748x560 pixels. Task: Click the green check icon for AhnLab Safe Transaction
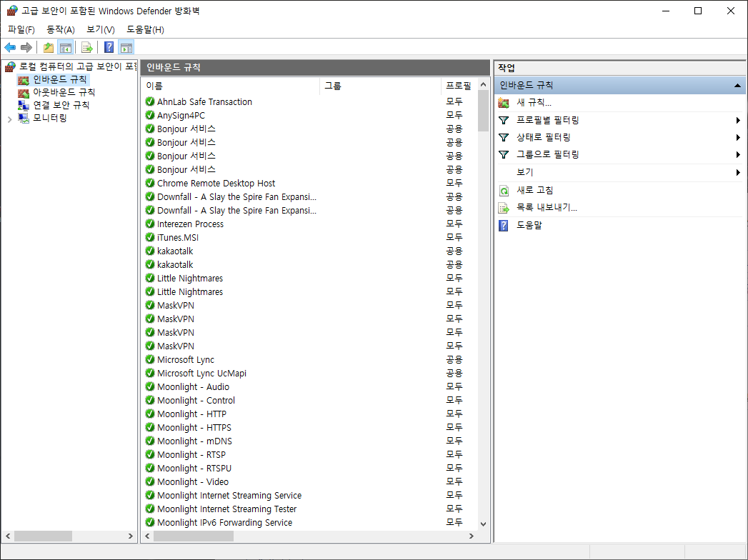click(150, 101)
